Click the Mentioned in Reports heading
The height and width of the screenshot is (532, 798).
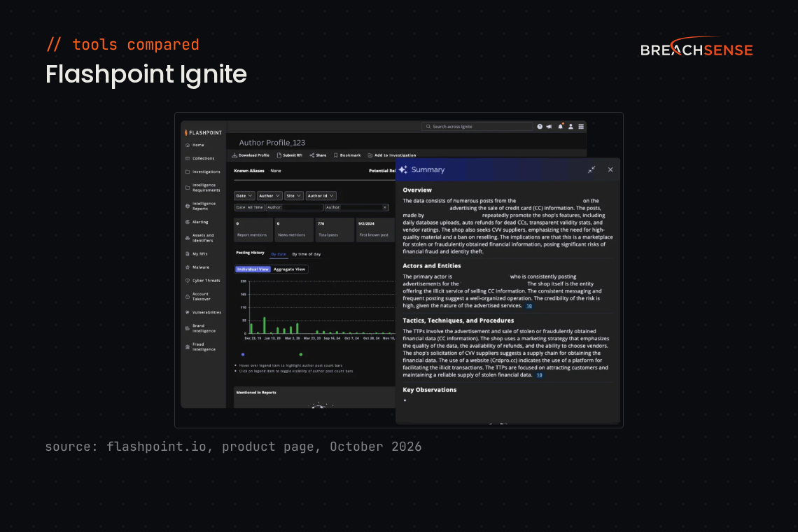pyautogui.click(x=256, y=393)
